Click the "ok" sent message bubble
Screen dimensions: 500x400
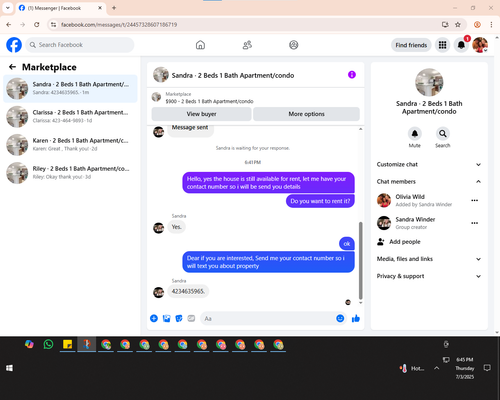[347, 244]
